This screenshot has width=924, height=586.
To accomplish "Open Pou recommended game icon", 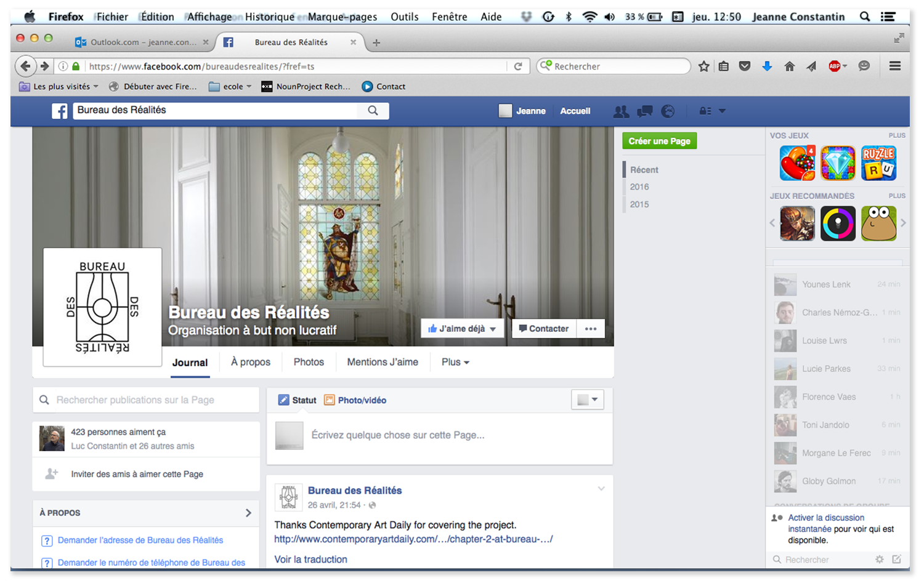I will coord(879,223).
